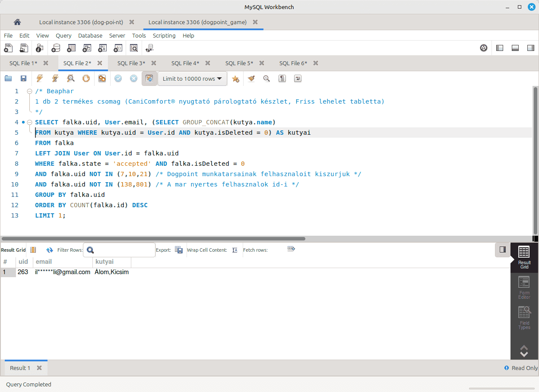Toggle the right sidebar panel

tap(531, 48)
